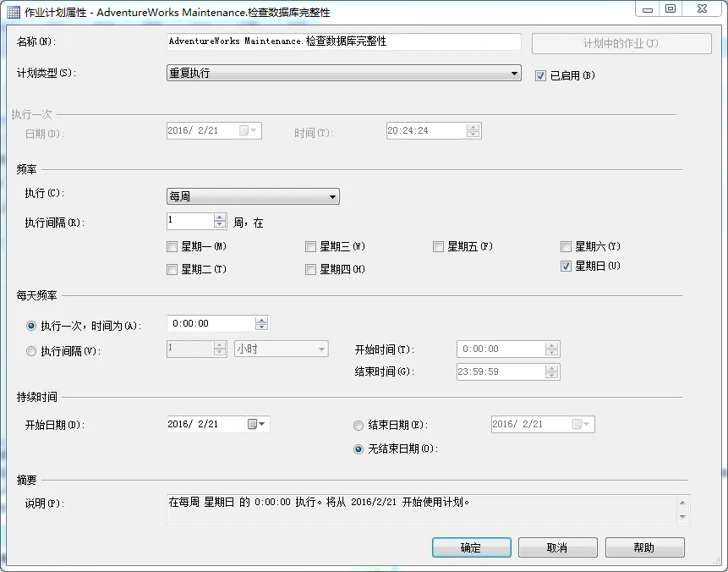Check 星期六 (Saturday) box
728x572 pixels.
(x=566, y=247)
